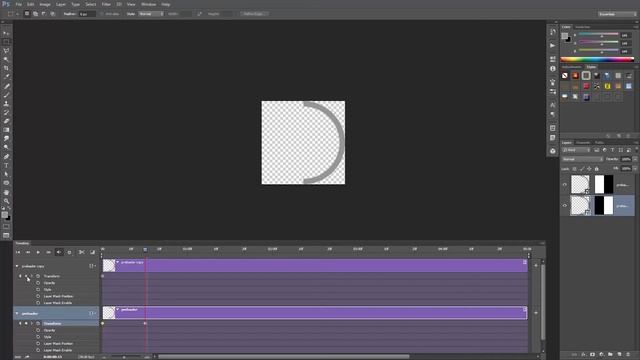Select the Quick Selection tool

point(6,60)
